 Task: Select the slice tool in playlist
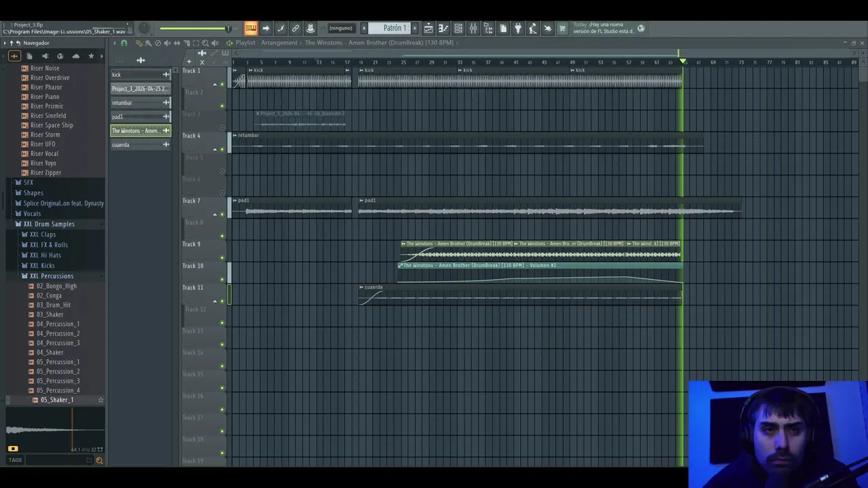186,43
